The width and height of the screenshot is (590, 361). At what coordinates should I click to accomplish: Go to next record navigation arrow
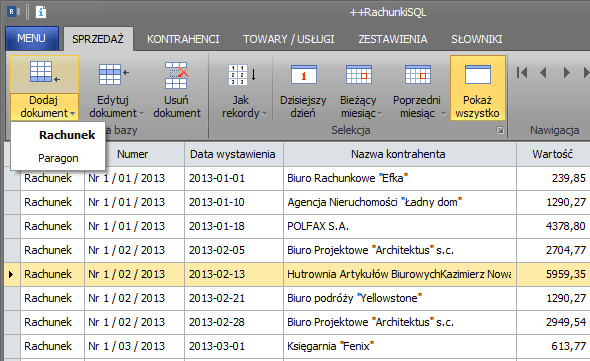coord(566,72)
